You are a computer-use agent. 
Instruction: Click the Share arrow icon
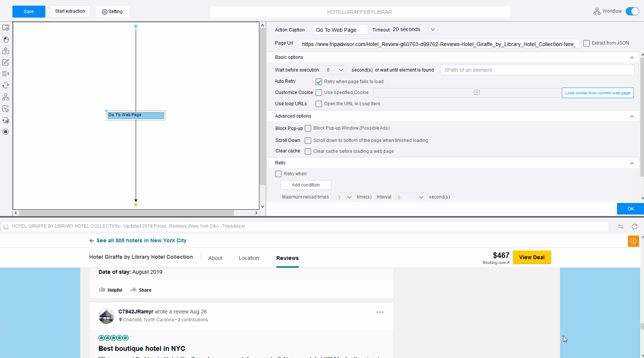[x=133, y=289]
